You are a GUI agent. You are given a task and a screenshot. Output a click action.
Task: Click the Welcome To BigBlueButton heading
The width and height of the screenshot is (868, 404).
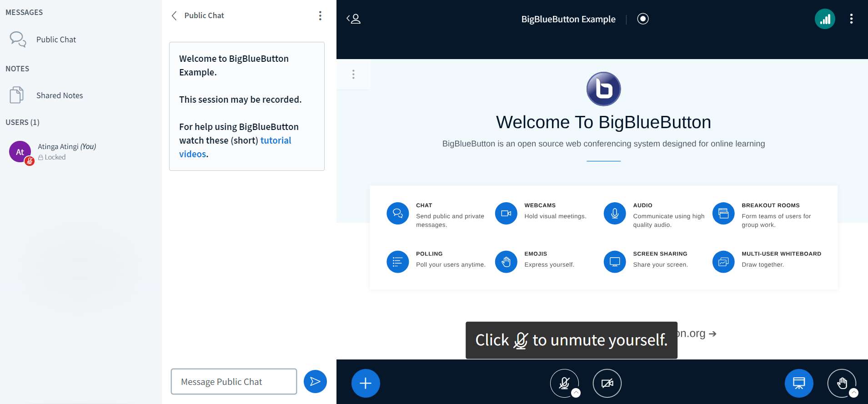coord(603,122)
